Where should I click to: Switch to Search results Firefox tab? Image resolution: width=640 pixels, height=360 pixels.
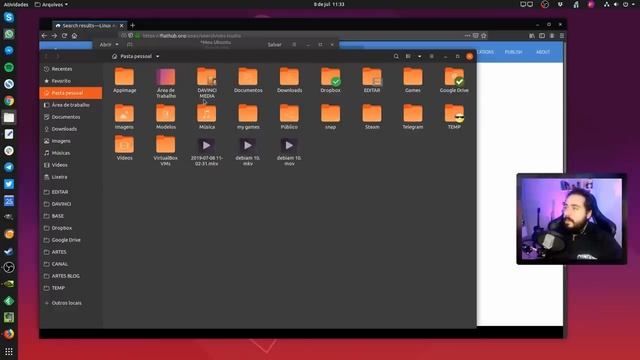click(x=89, y=25)
